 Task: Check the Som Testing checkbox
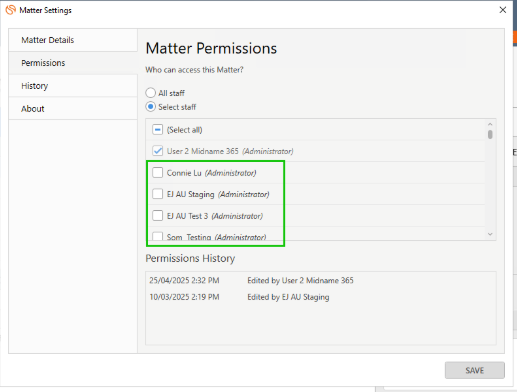[x=157, y=236]
